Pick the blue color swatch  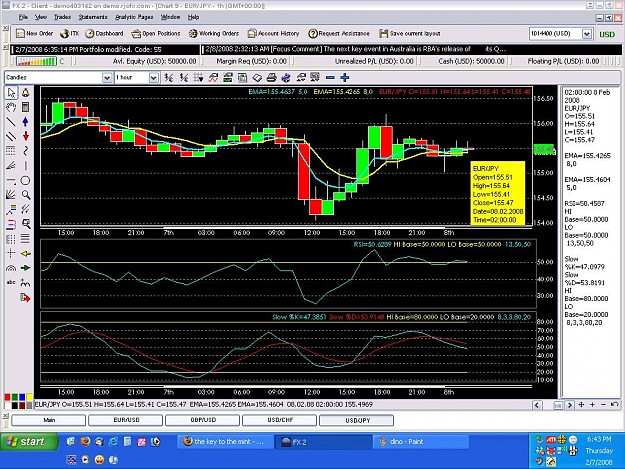pyautogui.click(x=22, y=397)
